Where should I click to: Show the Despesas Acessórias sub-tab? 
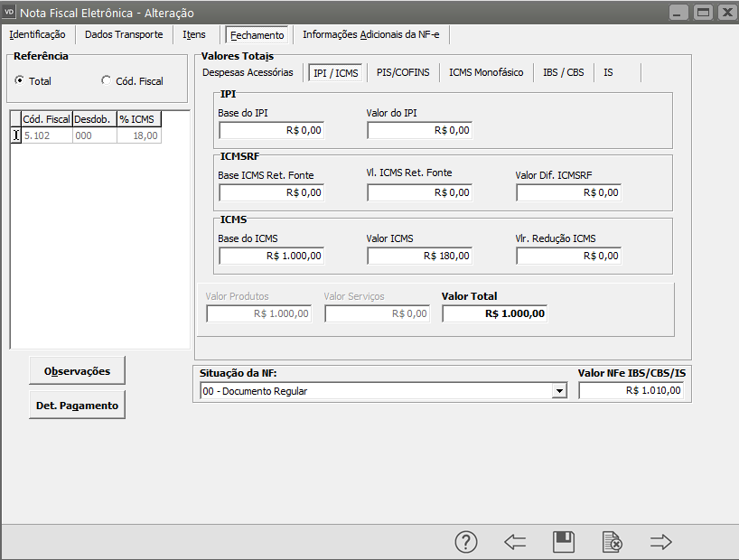[248, 72]
